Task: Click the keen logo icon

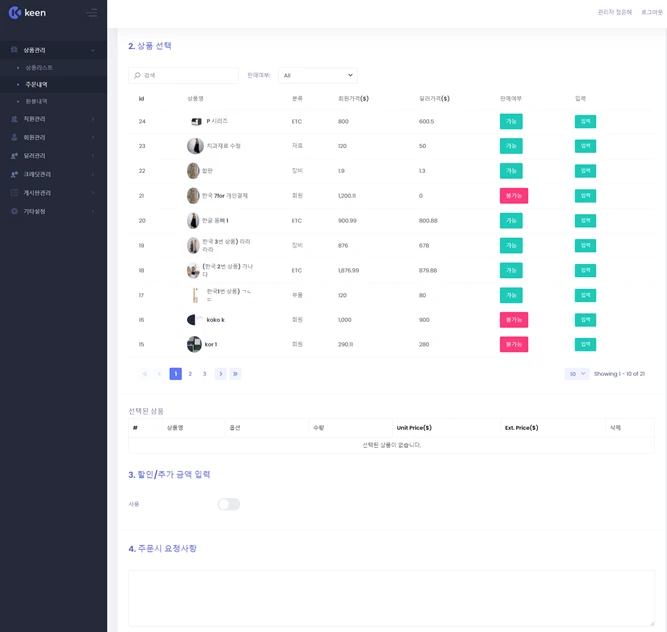Action: [x=14, y=13]
